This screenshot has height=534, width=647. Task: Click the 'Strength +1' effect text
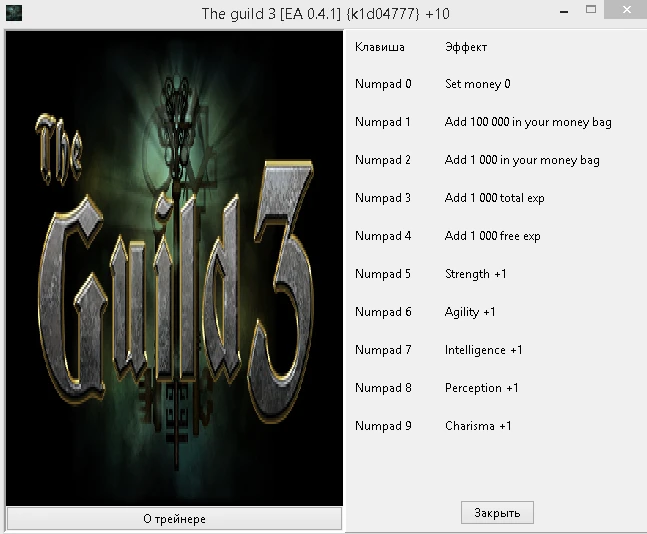point(476,274)
